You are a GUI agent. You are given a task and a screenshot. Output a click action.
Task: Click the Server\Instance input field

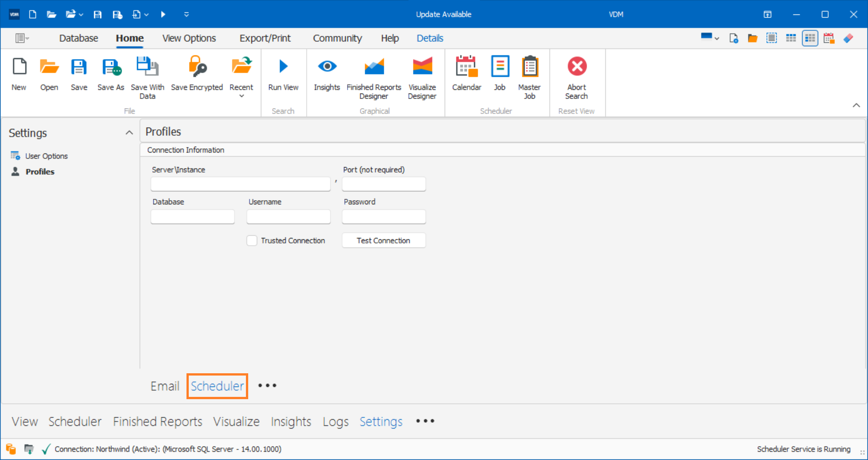pos(240,184)
